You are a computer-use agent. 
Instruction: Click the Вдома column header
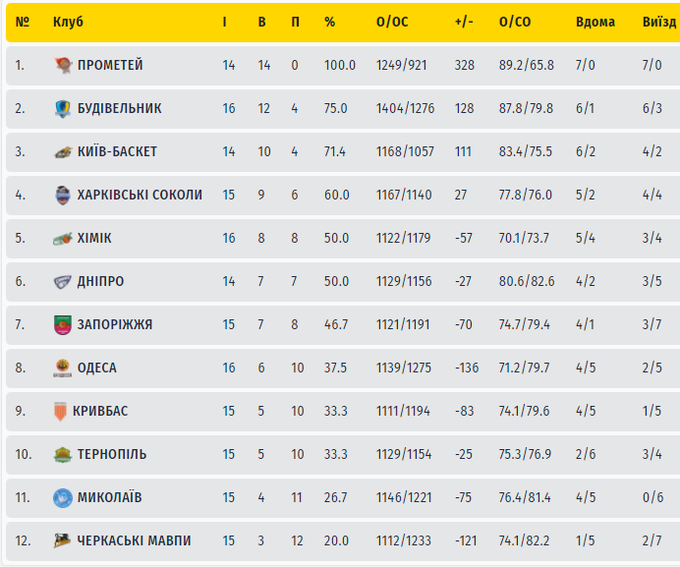(x=595, y=21)
